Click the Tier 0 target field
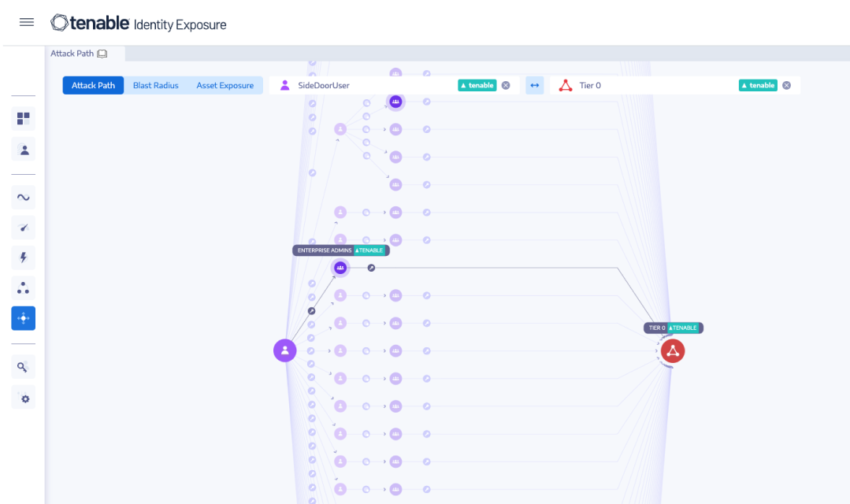850x504 pixels. 675,85
